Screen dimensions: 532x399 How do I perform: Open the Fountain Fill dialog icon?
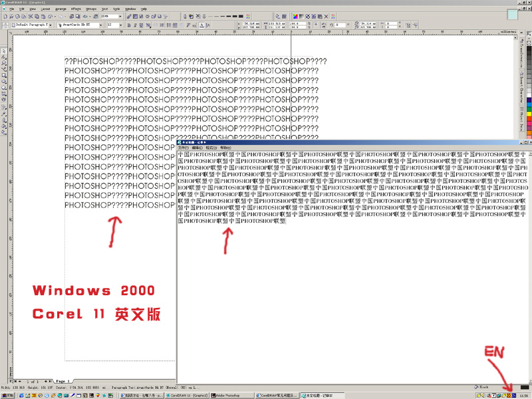point(302,16)
